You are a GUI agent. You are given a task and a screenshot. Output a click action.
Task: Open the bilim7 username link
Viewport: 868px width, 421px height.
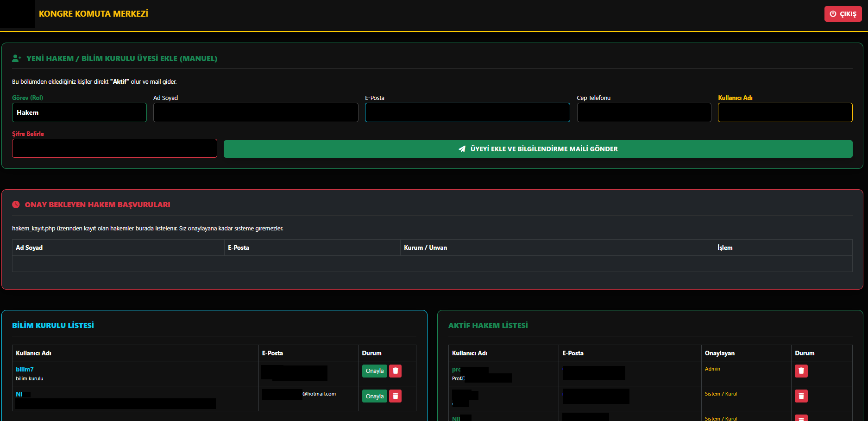click(x=25, y=369)
